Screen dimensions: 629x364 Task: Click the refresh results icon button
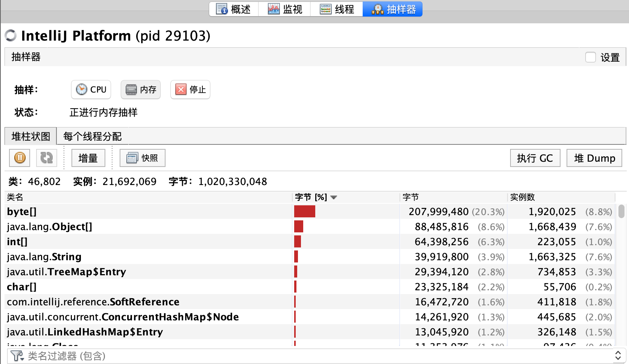coord(47,158)
